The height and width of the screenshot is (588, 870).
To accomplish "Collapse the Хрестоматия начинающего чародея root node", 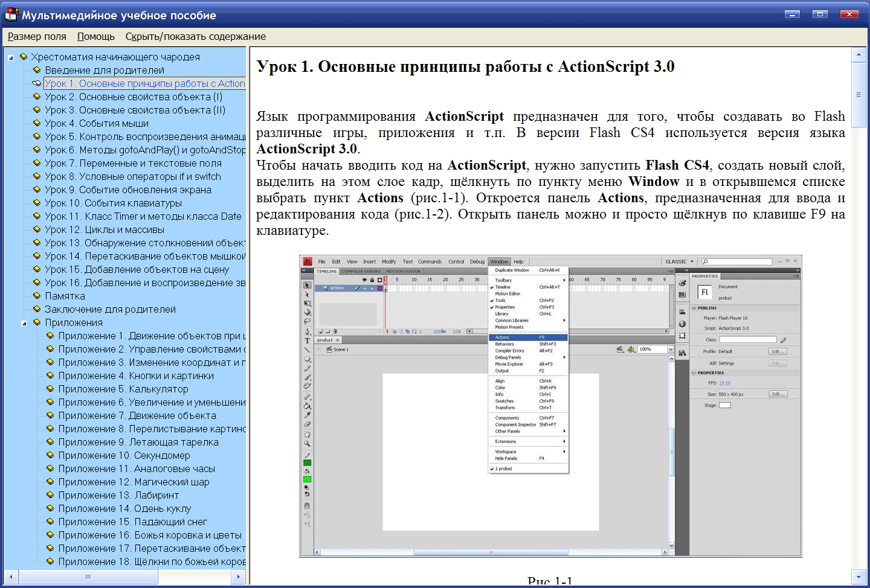I will [11, 57].
